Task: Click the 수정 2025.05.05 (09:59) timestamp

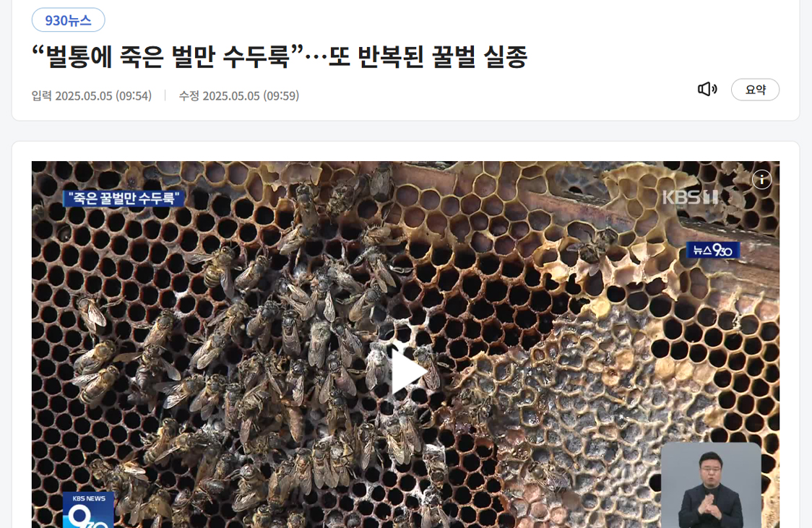Action: point(238,96)
